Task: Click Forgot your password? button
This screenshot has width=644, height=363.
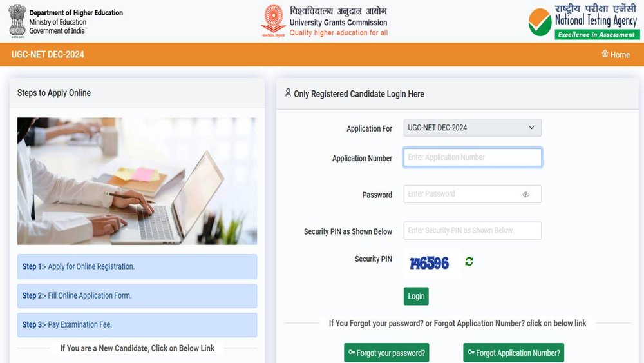Action: coord(386,353)
